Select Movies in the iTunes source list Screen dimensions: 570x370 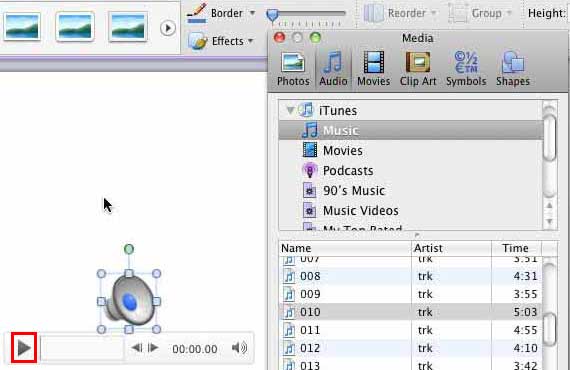[411, 150]
